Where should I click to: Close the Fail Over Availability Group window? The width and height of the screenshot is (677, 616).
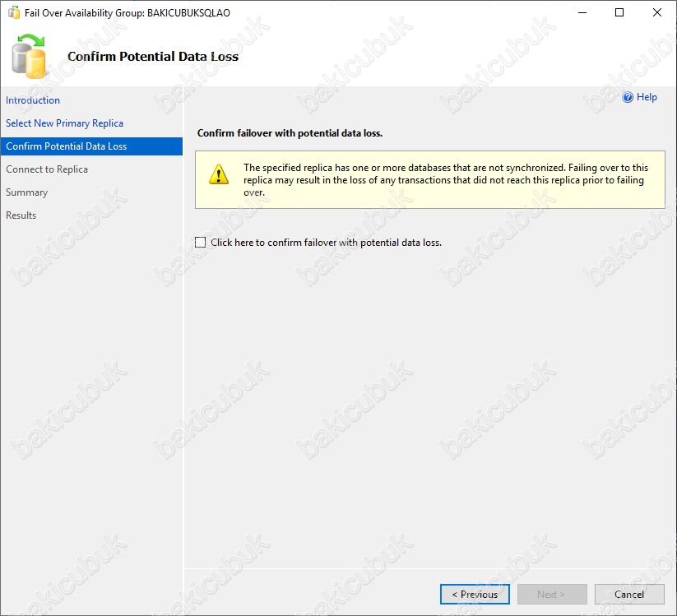[656, 12]
